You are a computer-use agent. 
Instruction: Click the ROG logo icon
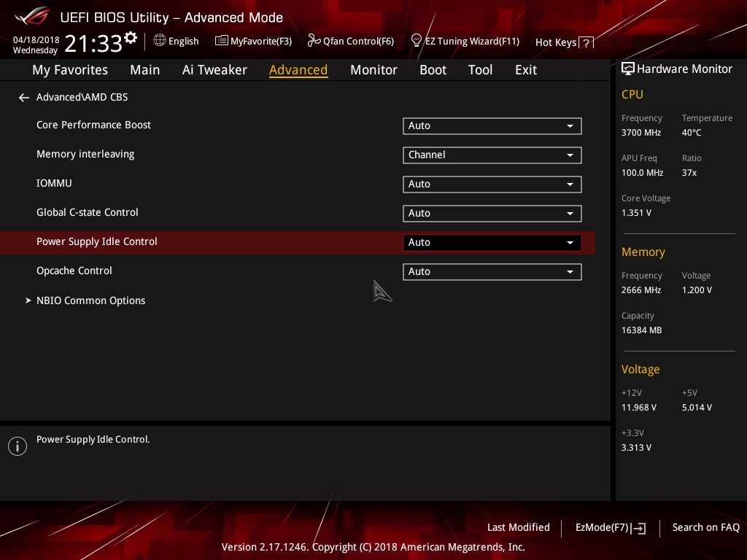click(31, 16)
